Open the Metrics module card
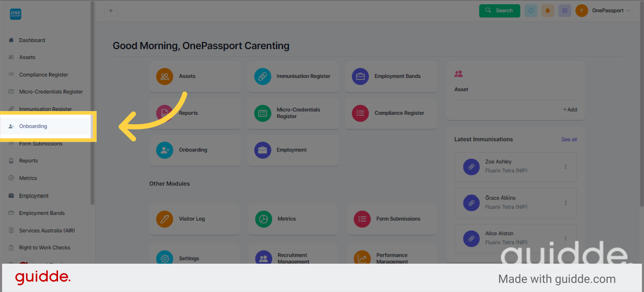Screen dimensions: 644x292 pos(293,219)
